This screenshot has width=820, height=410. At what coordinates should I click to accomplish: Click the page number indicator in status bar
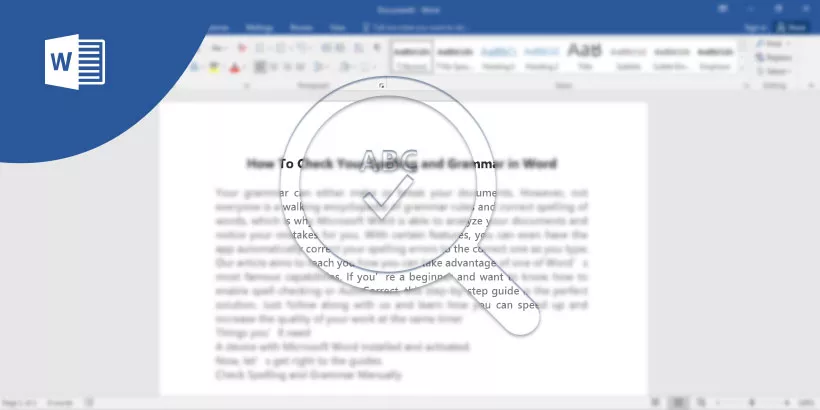click(x=18, y=403)
